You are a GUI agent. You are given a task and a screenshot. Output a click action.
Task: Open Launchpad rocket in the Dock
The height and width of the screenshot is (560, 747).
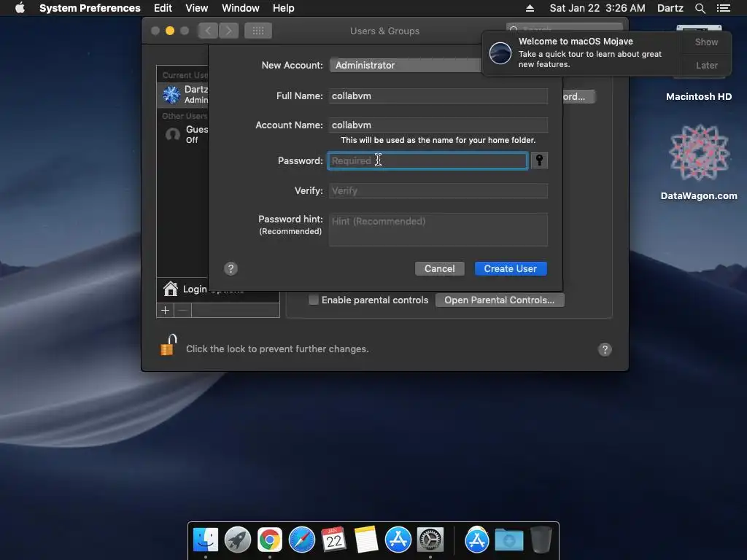coord(238,540)
